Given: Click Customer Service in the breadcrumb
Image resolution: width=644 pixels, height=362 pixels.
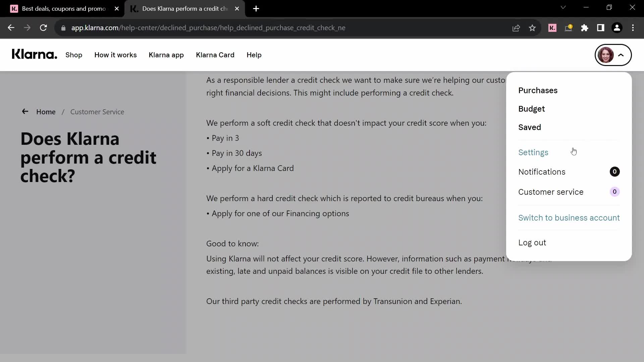Looking at the screenshot, I should 97,112.
